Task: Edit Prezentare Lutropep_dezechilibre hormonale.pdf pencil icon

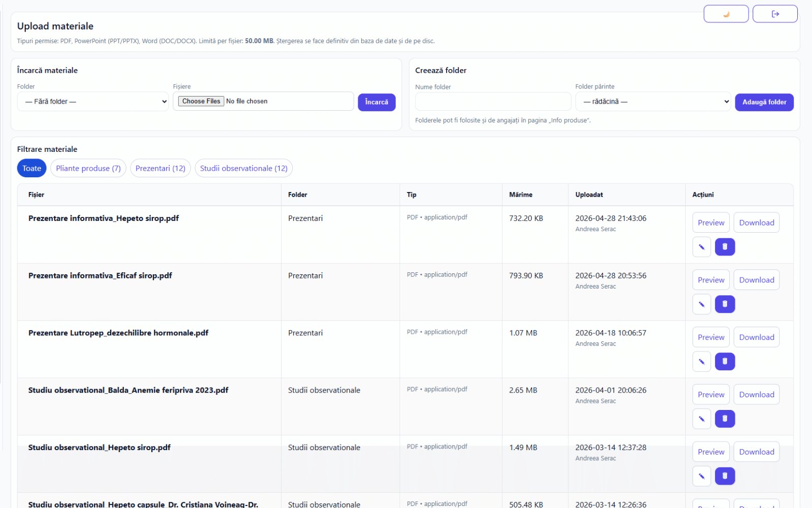Action: (x=701, y=362)
